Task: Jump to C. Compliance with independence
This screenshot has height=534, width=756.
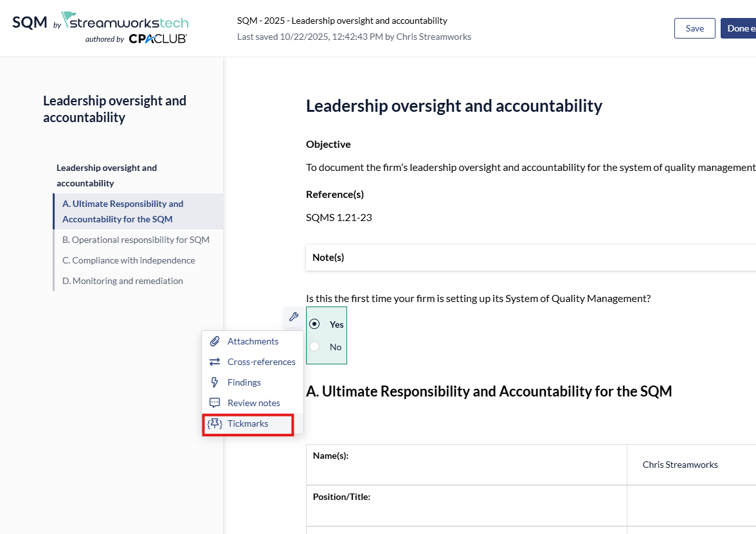Action: click(129, 260)
